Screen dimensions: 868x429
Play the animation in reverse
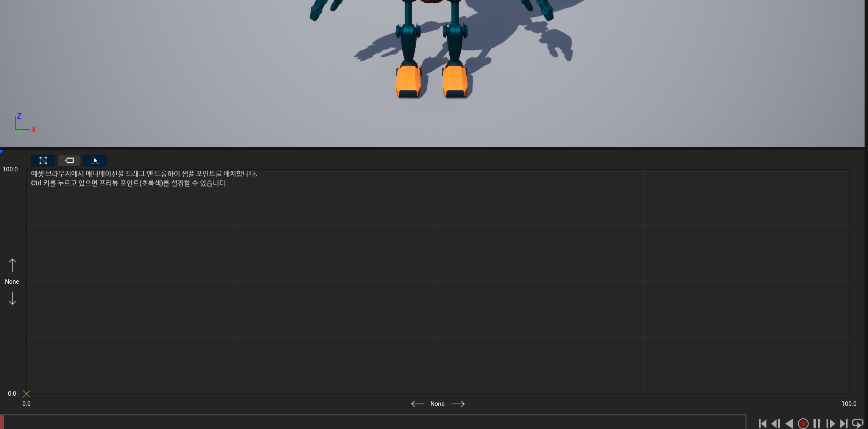point(789,424)
